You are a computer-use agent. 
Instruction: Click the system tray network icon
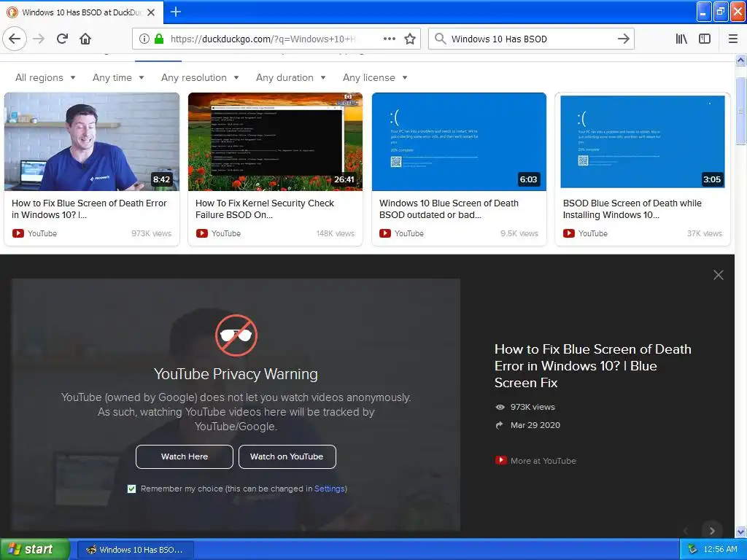click(x=692, y=549)
